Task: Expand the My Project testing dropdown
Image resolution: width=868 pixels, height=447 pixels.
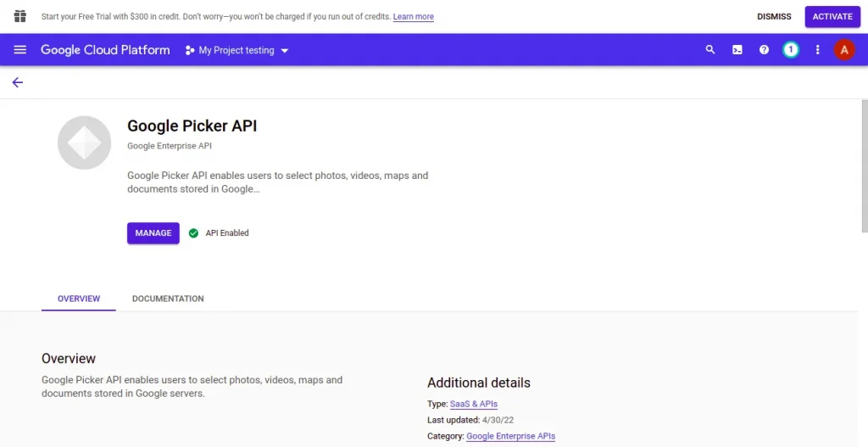Action: coord(237,50)
